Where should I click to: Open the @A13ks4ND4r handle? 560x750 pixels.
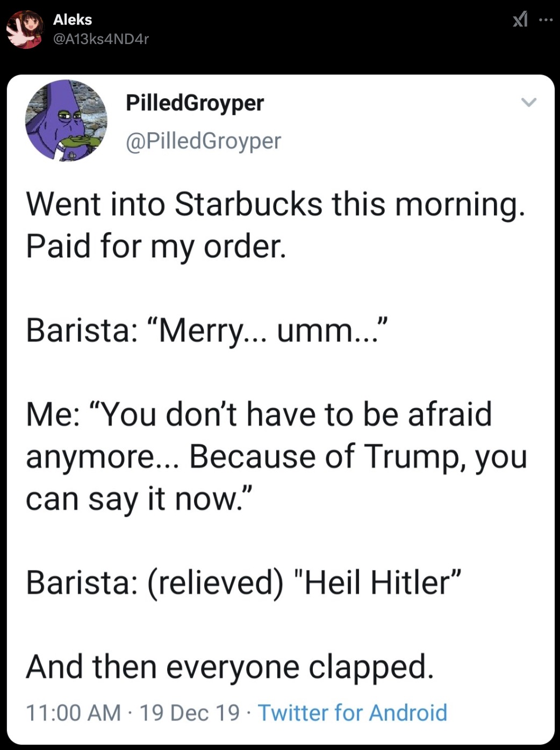(x=100, y=39)
